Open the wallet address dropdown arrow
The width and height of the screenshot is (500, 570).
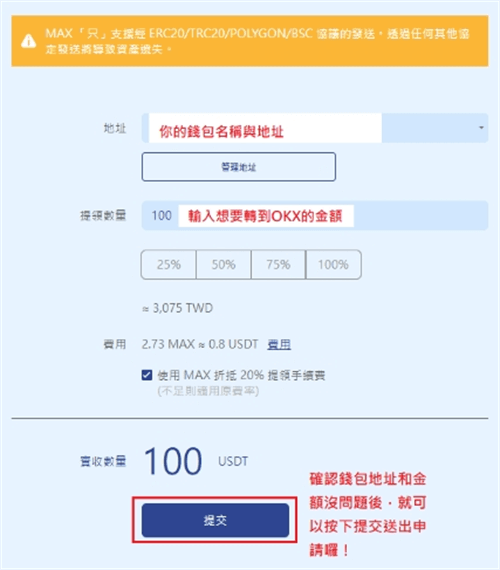(x=481, y=128)
